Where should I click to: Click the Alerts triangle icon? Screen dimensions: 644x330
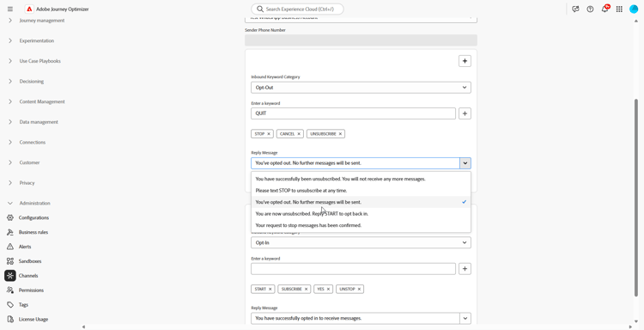pyautogui.click(x=10, y=247)
